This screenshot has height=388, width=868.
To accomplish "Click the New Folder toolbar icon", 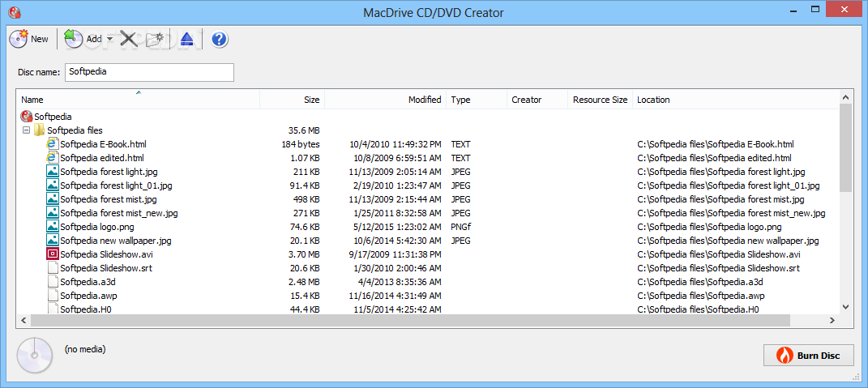I will coord(155,40).
